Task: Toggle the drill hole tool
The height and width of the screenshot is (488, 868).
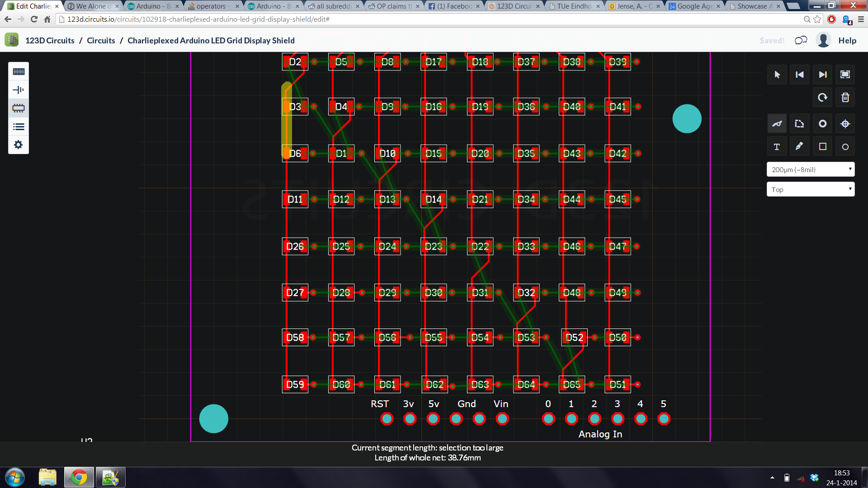Action: pos(844,123)
